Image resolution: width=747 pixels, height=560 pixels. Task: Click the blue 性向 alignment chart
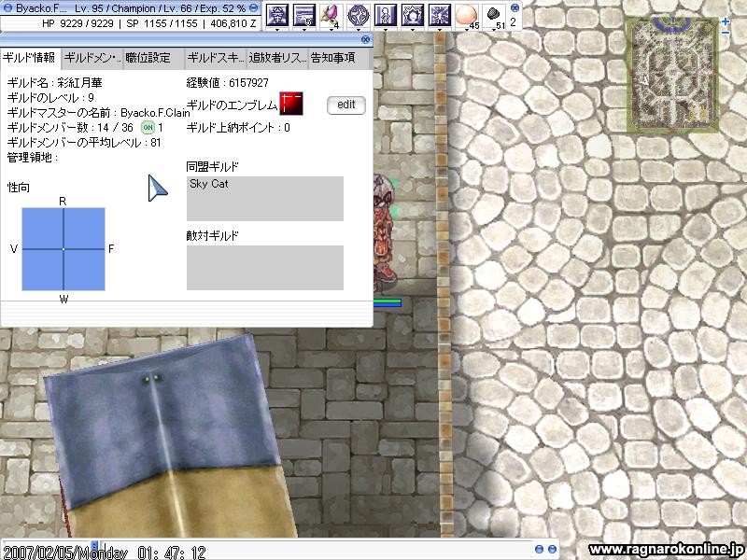pyautogui.click(x=63, y=249)
